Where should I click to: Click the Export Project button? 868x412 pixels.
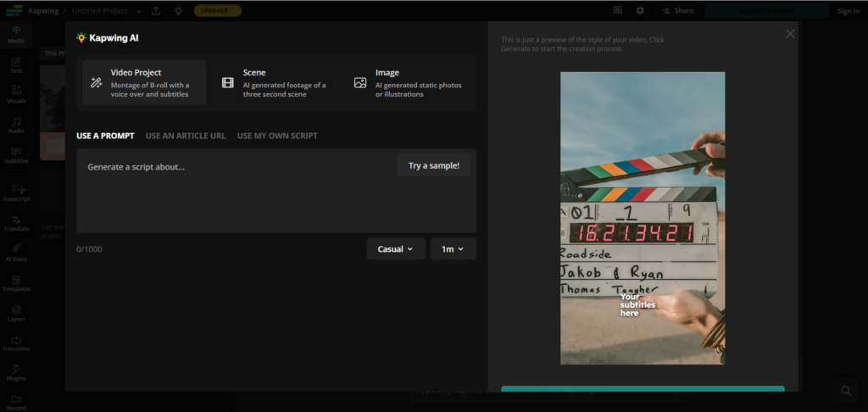point(766,10)
